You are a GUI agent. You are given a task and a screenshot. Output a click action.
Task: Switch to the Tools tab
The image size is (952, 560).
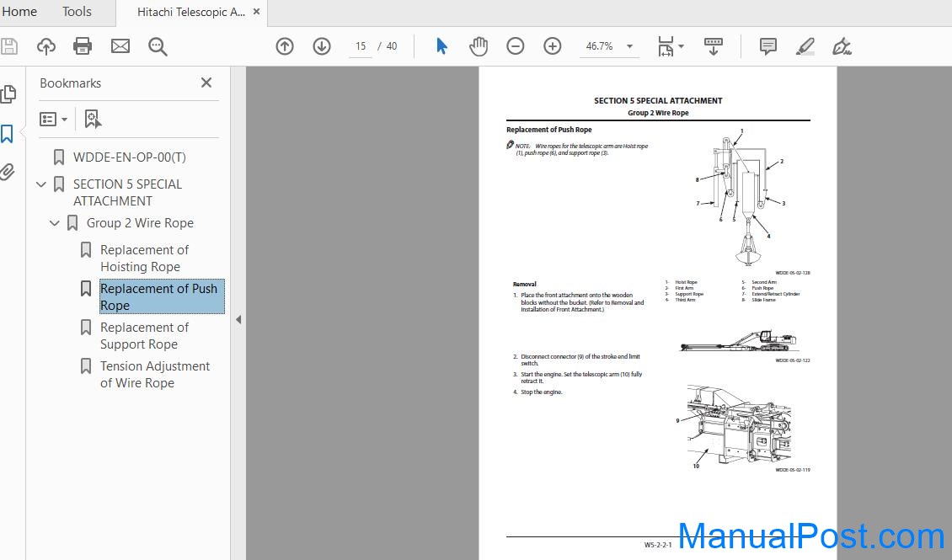point(77,12)
